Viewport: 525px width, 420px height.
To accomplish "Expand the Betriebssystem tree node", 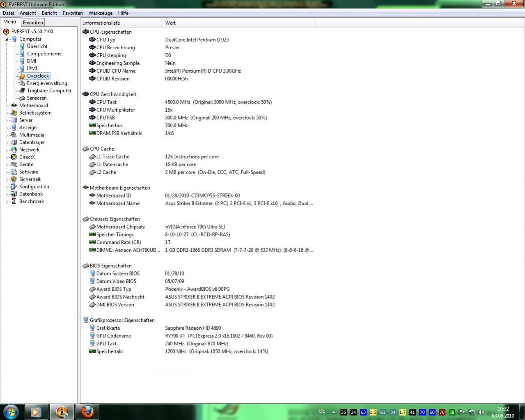I will [x=7, y=113].
